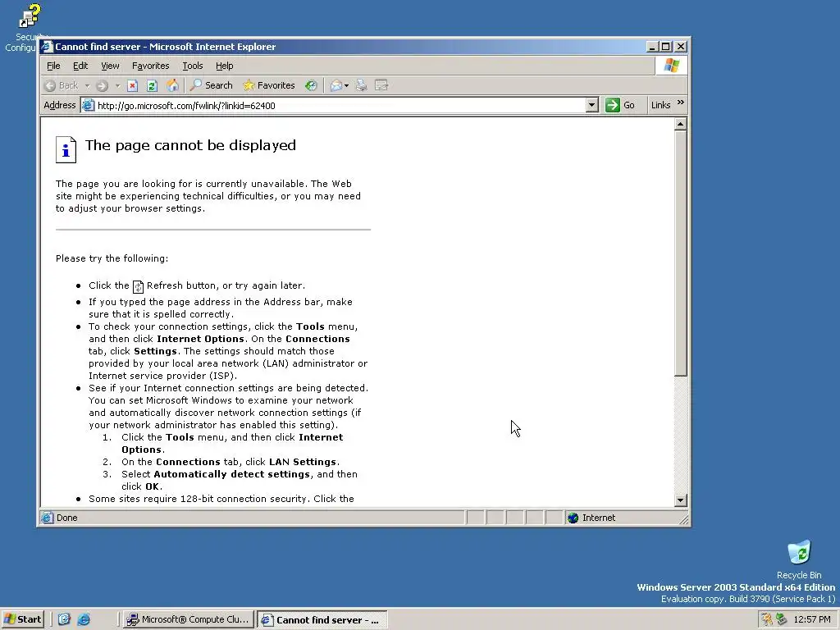Screen dimensions: 840x630
Task: Click the vertical scrollbar thumb
Action: [x=680, y=253]
